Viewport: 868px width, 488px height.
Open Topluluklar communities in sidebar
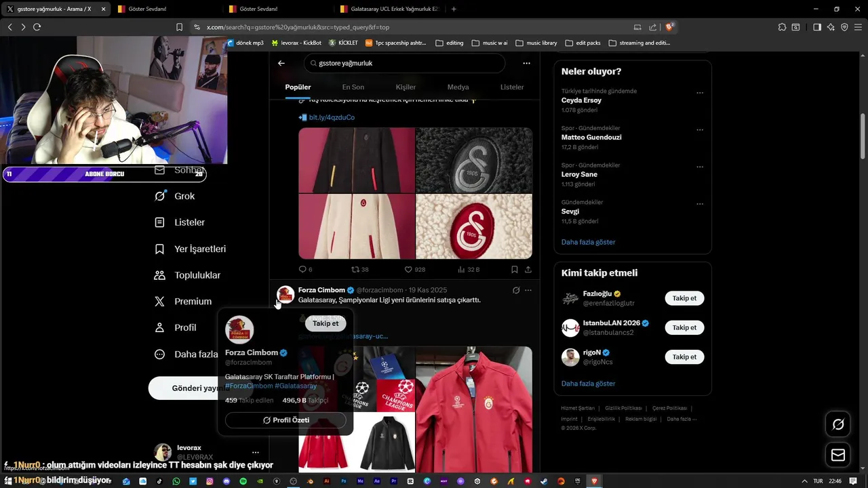[x=187, y=275]
